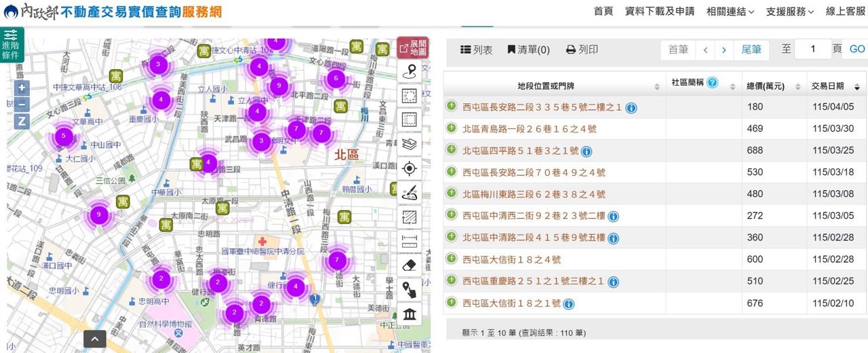The image size is (868, 353).
Task: Click info icon beside 北屯區四平路５１巷３之１號
Action: tap(587, 151)
